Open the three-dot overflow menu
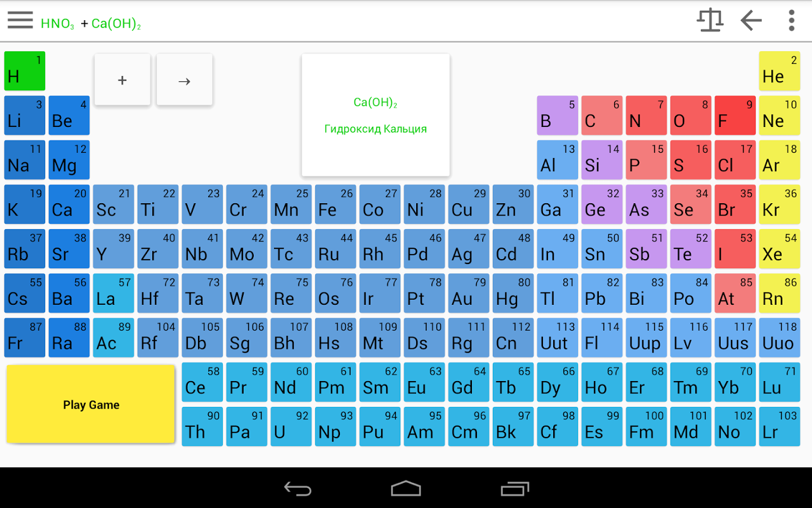 coord(792,20)
